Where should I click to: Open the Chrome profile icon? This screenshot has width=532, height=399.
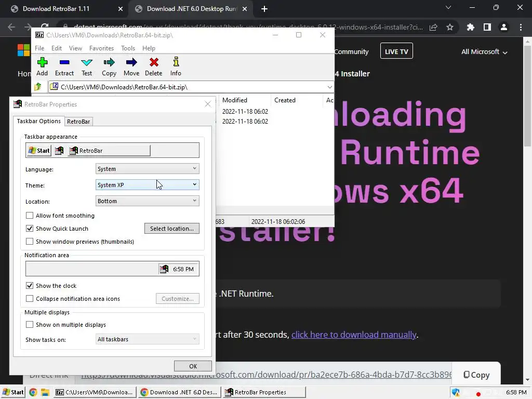pyautogui.click(x=504, y=27)
